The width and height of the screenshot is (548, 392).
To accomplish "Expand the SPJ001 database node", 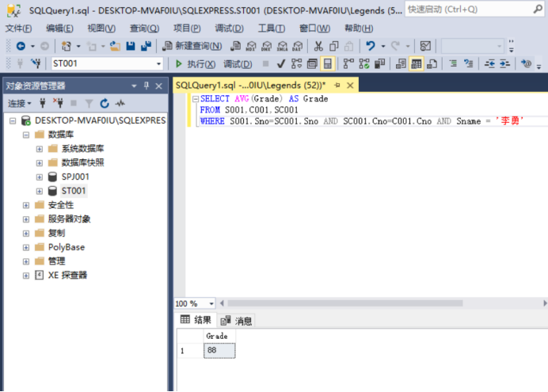I will pos(40,177).
